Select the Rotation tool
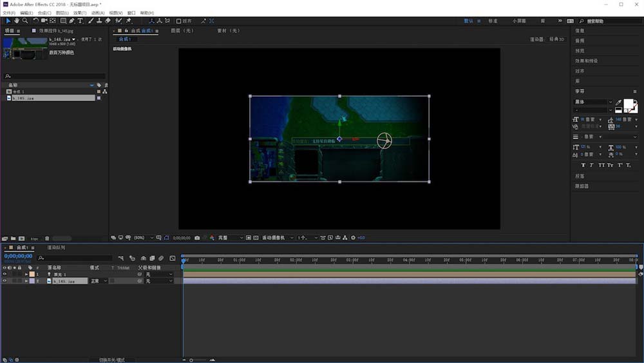Image resolution: width=644 pixels, height=363 pixels. tap(35, 21)
